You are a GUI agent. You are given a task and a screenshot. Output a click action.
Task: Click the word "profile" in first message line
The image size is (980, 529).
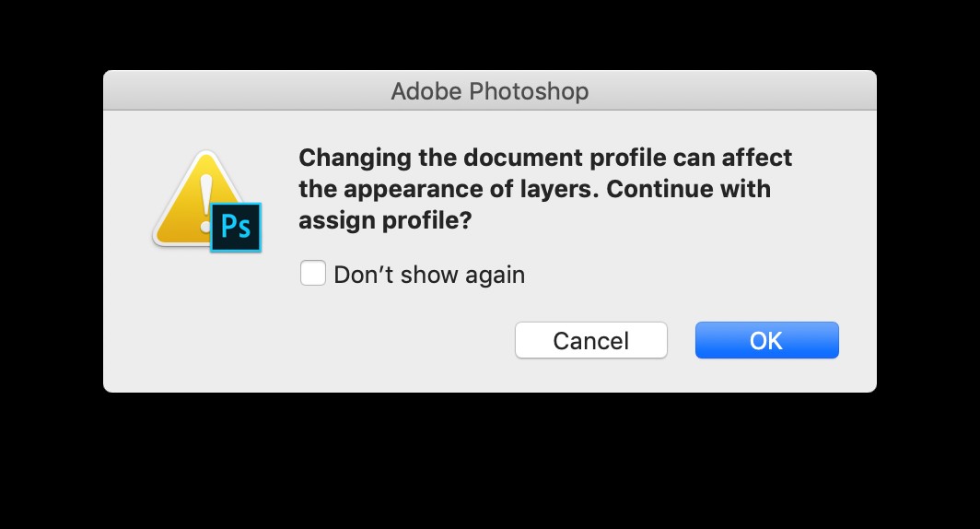[x=627, y=159]
